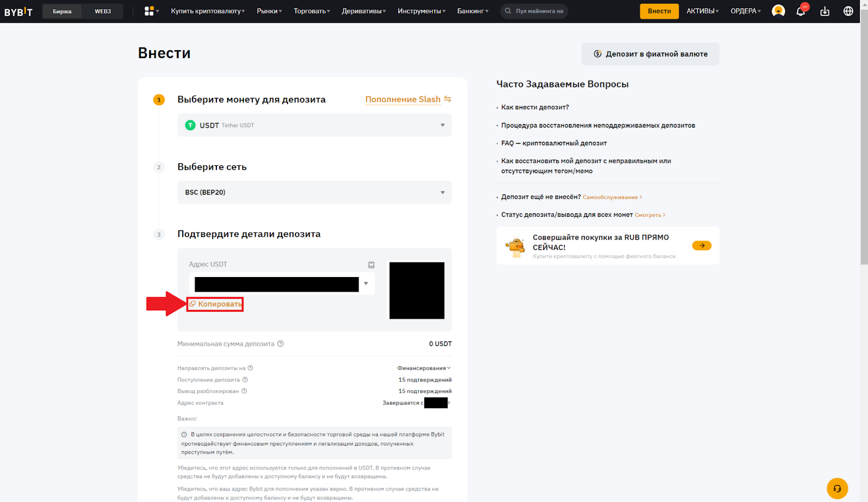Switch to the Биржа tab

(62, 11)
